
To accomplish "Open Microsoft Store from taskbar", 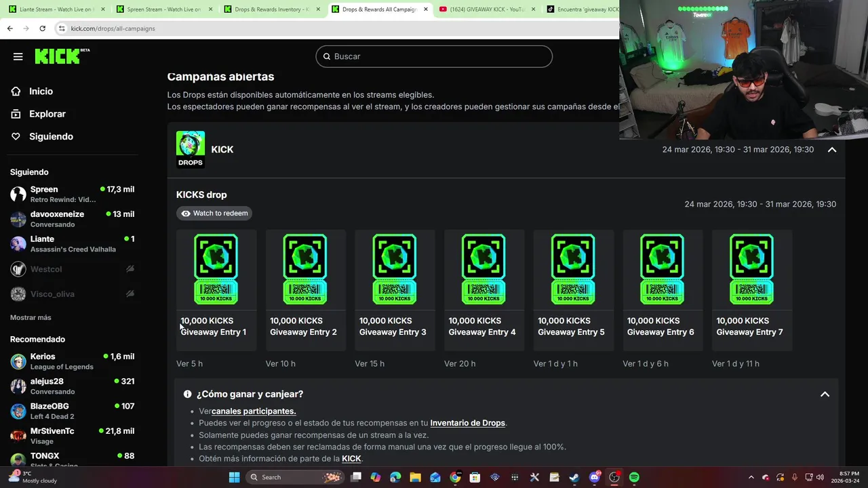I will click(x=475, y=477).
